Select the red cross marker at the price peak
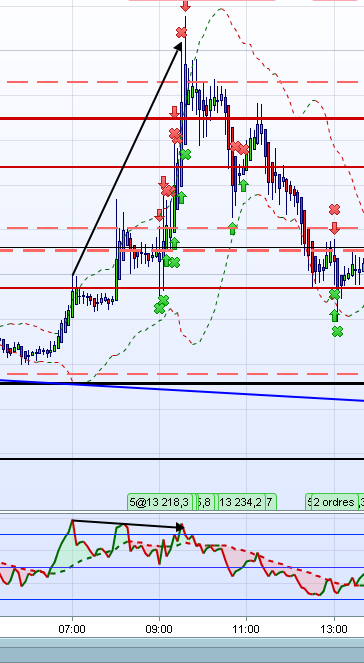This screenshot has height=663, width=364. [181, 32]
